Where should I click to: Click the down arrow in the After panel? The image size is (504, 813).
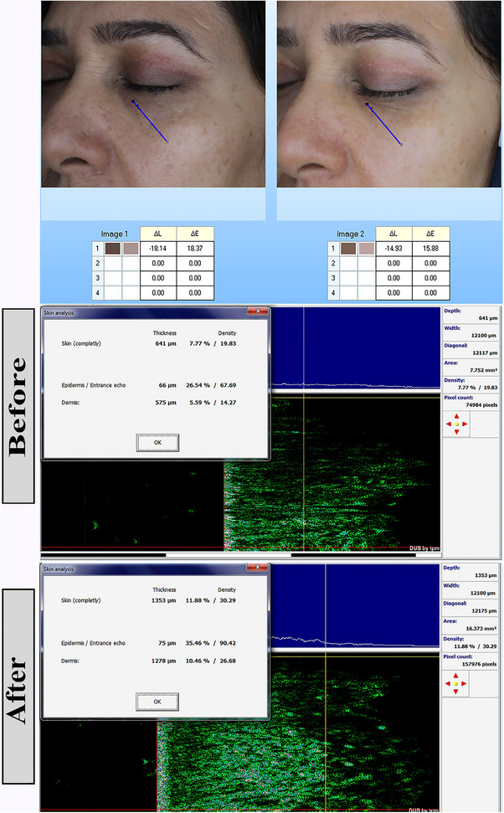click(x=456, y=692)
